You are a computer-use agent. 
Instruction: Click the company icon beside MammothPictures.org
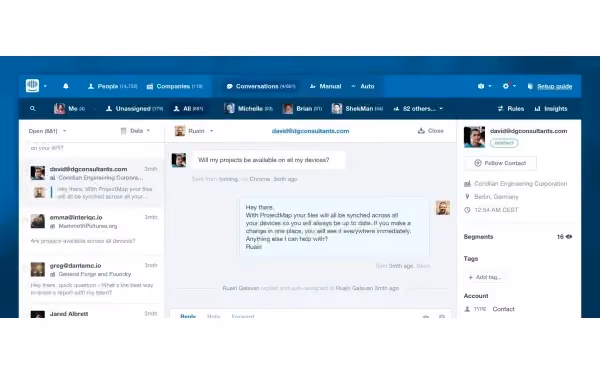[x=53, y=226]
